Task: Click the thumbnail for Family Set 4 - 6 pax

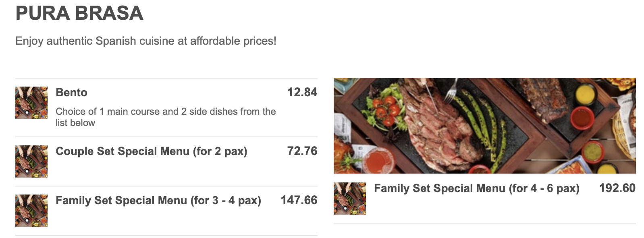Action: (350, 199)
